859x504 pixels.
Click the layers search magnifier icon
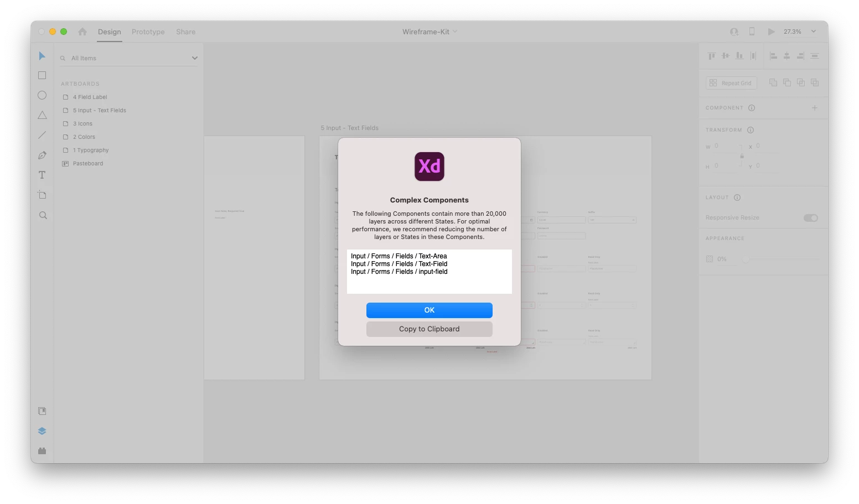(x=63, y=58)
